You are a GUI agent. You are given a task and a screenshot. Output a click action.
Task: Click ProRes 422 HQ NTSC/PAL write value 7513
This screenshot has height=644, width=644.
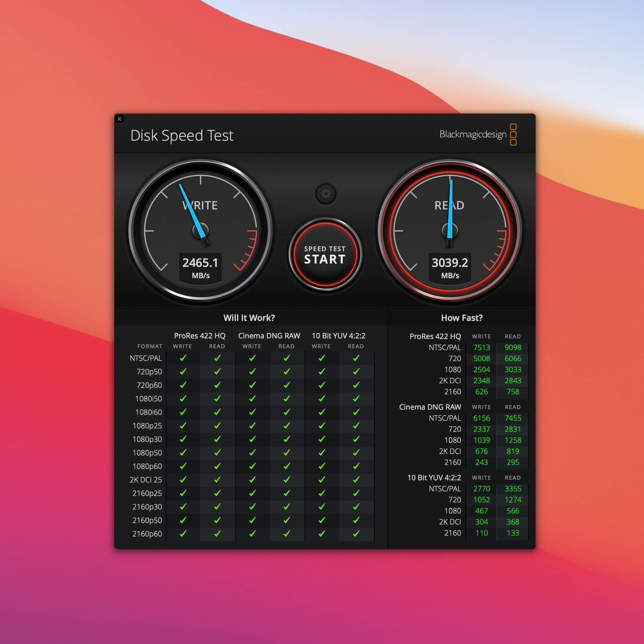pyautogui.click(x=481, y=347)
